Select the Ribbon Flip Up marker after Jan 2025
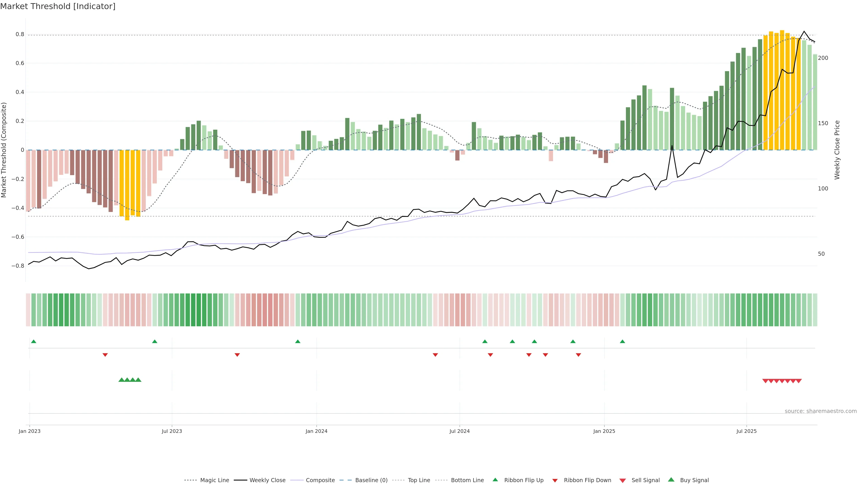This screenshot has width=868, height=488. pos(622,342)
